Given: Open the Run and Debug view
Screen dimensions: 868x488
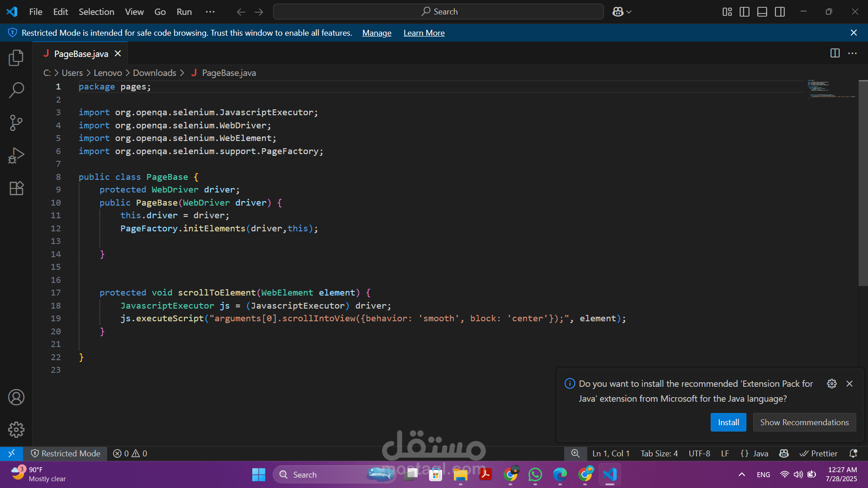Looking at the screenshot, I should click(x=16, y=155).
